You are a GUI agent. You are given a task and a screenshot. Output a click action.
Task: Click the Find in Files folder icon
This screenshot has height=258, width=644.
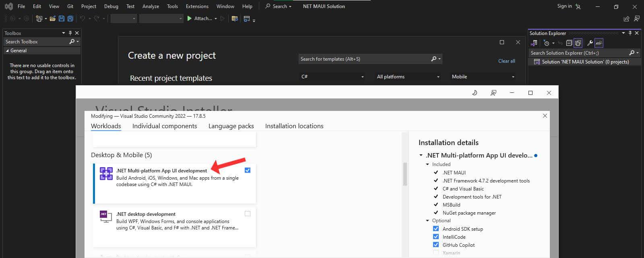click(235, 18)
